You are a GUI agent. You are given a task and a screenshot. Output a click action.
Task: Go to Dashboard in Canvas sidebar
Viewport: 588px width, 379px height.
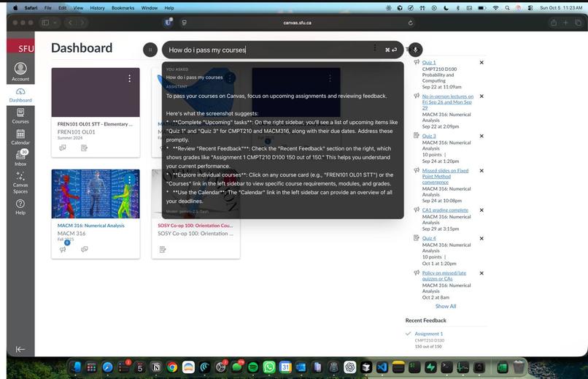tap(20, 95)
